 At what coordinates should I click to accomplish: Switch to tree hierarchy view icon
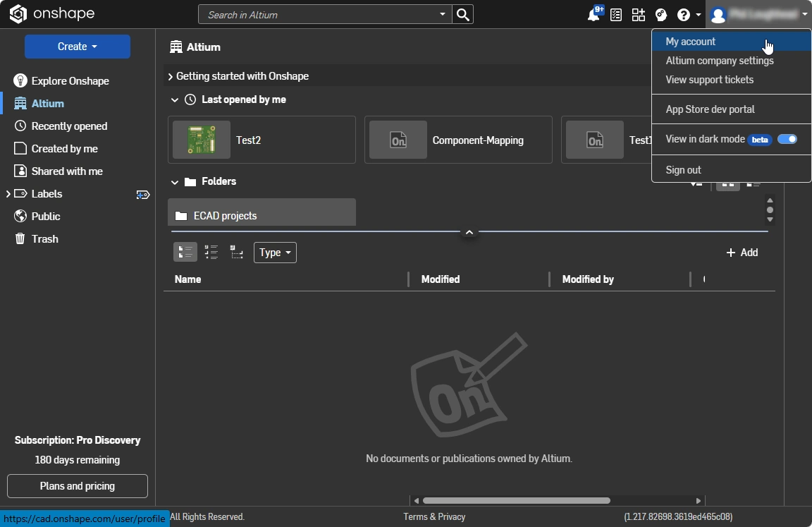[237, 253]
